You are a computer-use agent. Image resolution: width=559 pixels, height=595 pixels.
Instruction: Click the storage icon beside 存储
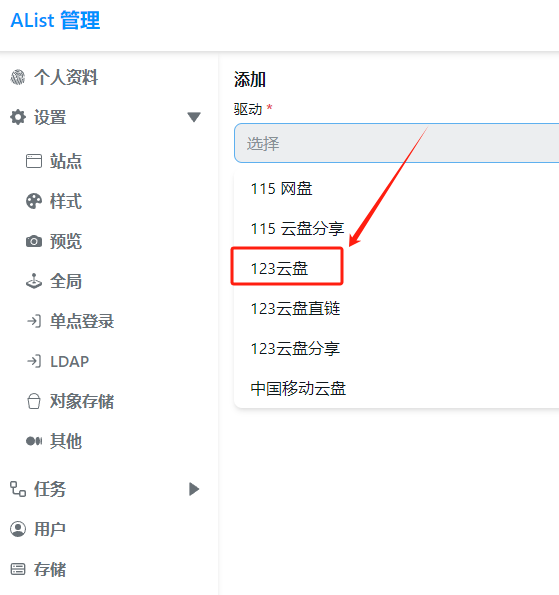point(18,569)
